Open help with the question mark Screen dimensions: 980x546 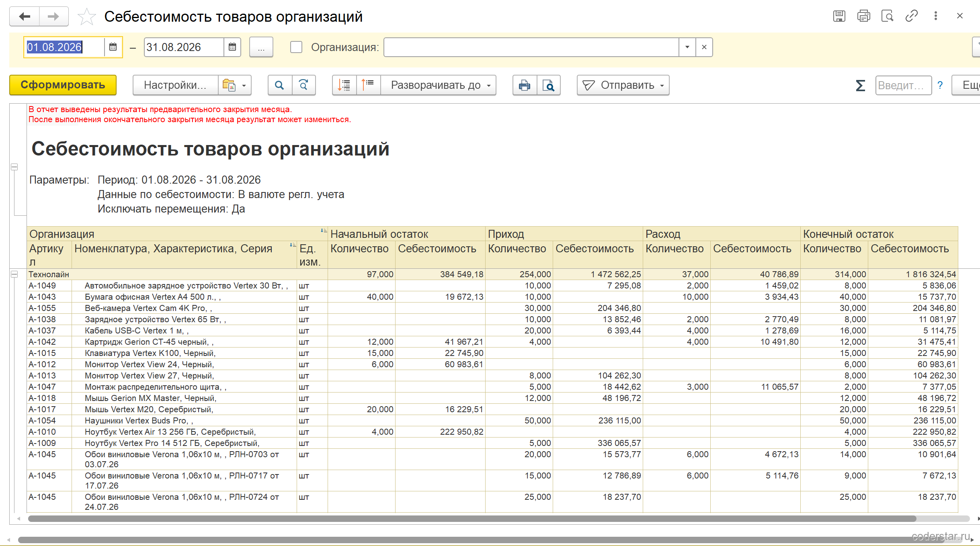coord(940,85)
